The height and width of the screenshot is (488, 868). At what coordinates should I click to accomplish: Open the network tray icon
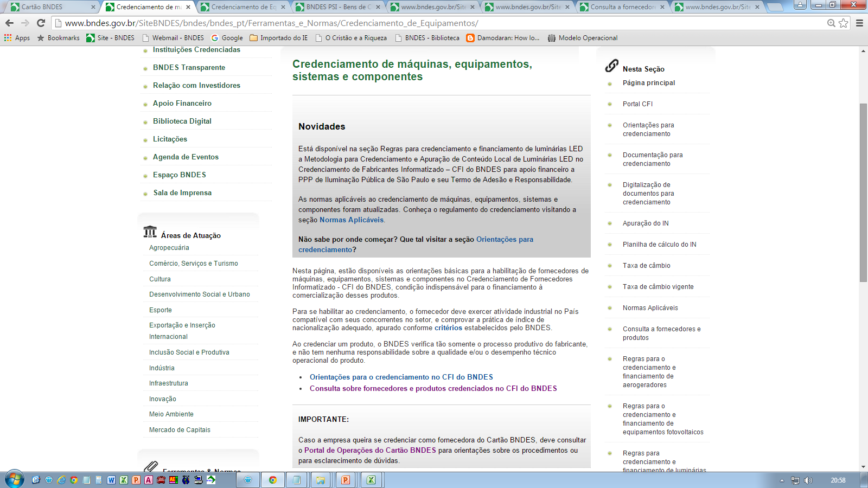point(795,480)
